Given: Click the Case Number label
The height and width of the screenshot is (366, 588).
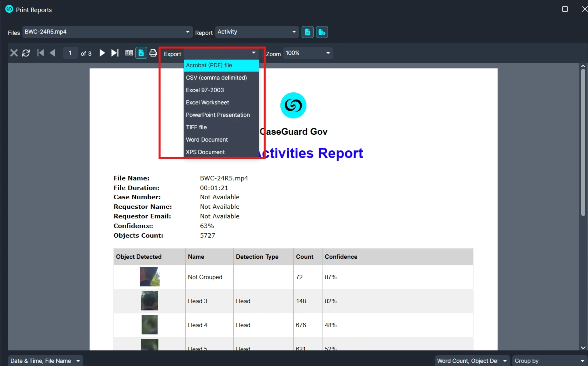Looking at the screenshot, I should [x=137, y=197].
